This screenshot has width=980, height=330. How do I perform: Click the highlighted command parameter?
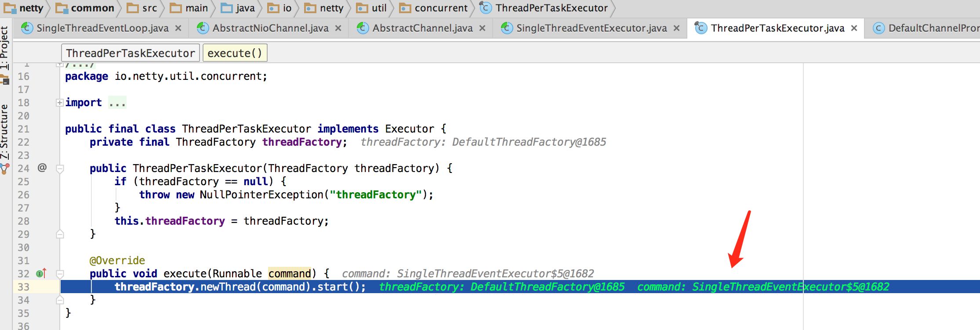(290, 274)
